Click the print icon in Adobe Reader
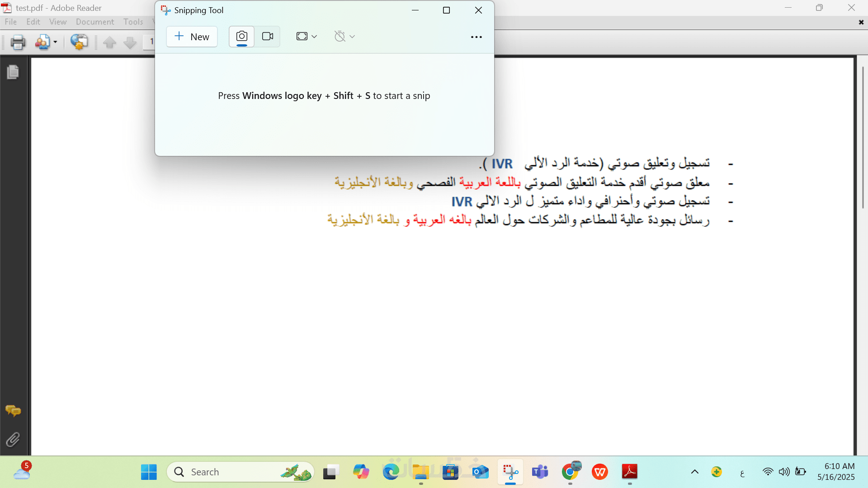Image resolution: width=868 pixels, height=488 pixels. point(18,42)
